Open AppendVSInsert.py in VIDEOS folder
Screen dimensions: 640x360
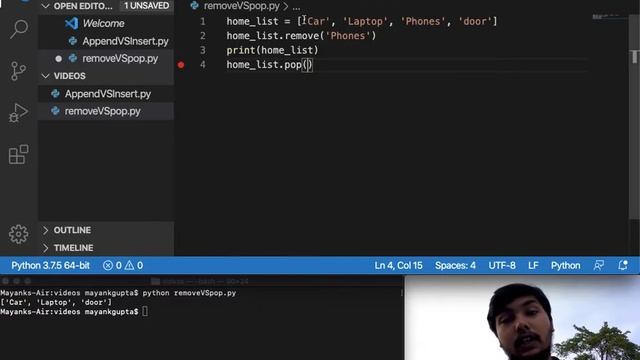coord(108,94)
